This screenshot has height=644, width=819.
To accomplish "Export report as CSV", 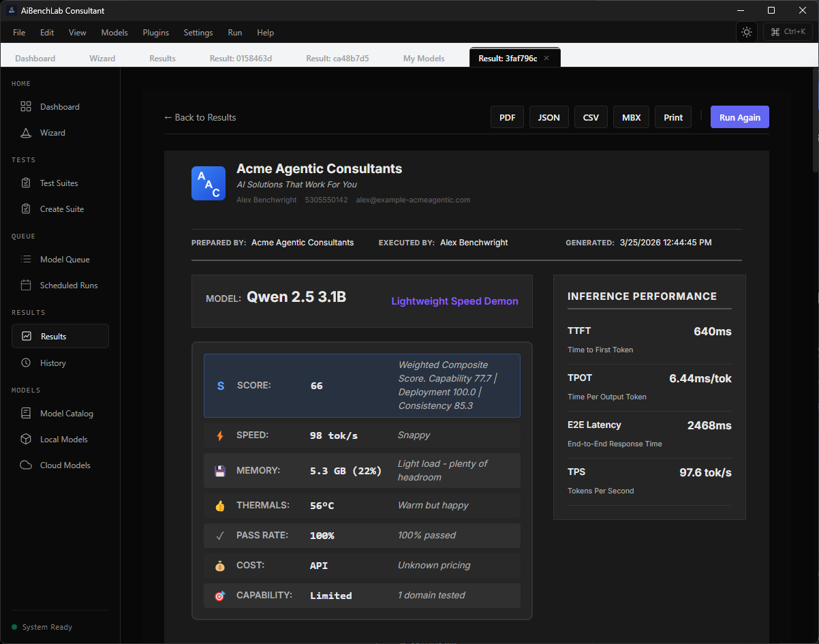I will pos(591,117).
